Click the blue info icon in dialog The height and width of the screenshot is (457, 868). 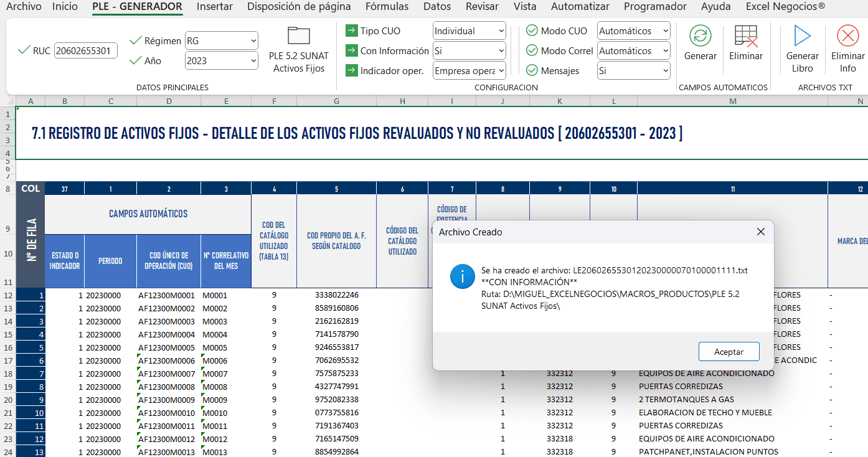point(463,276)
